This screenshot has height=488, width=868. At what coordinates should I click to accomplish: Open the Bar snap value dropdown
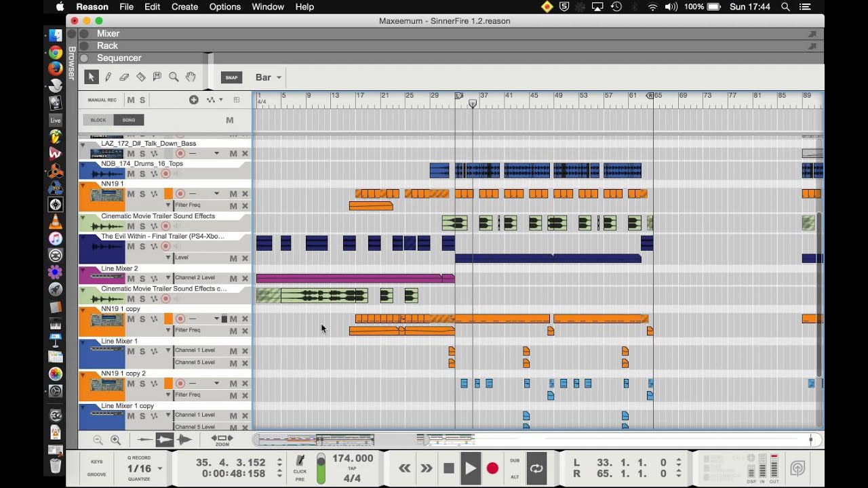tap(269, 77)
